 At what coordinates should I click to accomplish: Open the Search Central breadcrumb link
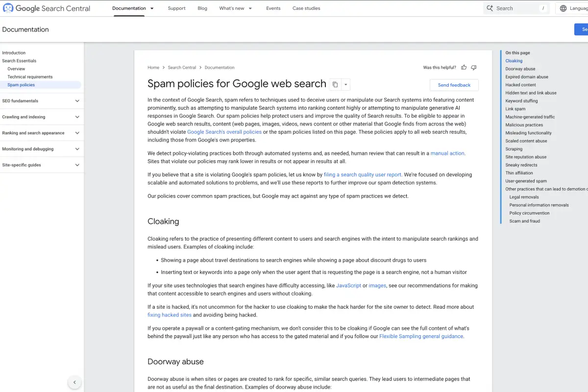(x=182, y=68)
